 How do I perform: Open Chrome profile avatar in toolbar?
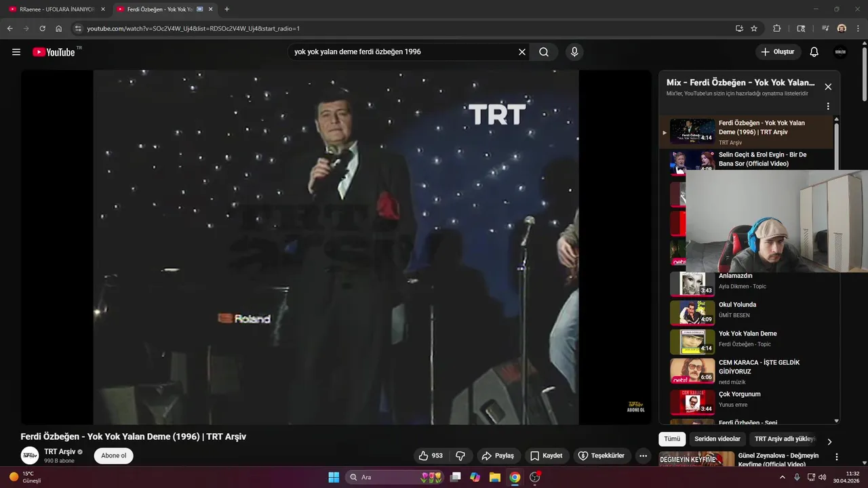pos(842,28)
